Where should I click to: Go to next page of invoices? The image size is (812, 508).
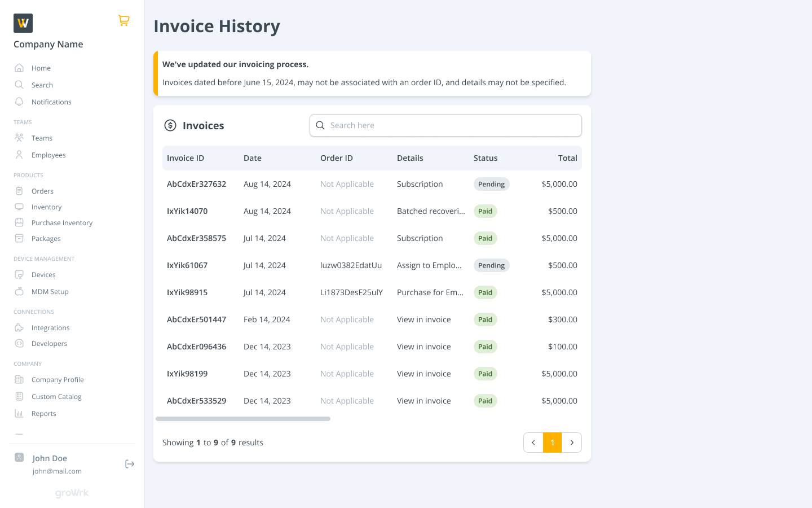(x=572, y=443)
